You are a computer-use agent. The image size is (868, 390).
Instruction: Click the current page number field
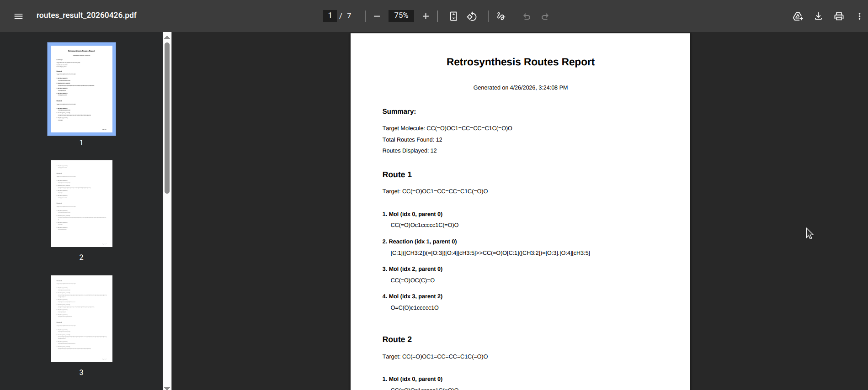click(x=330, y=16)
